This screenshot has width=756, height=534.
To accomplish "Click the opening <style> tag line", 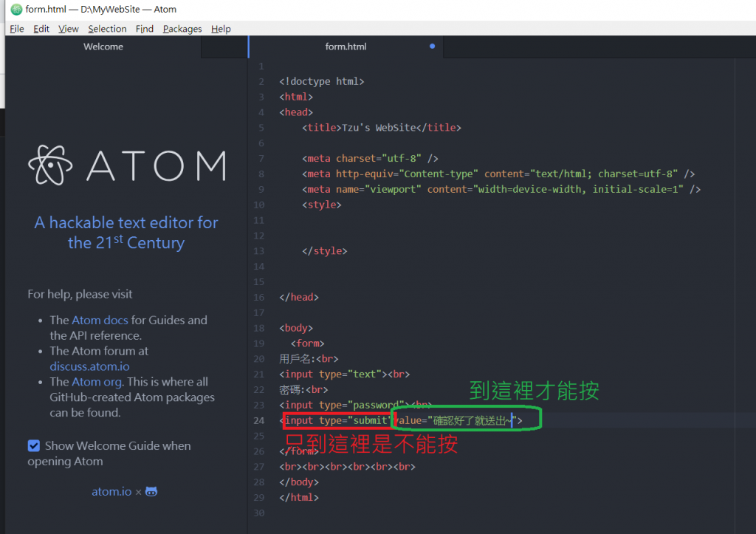I will (322, 205).
